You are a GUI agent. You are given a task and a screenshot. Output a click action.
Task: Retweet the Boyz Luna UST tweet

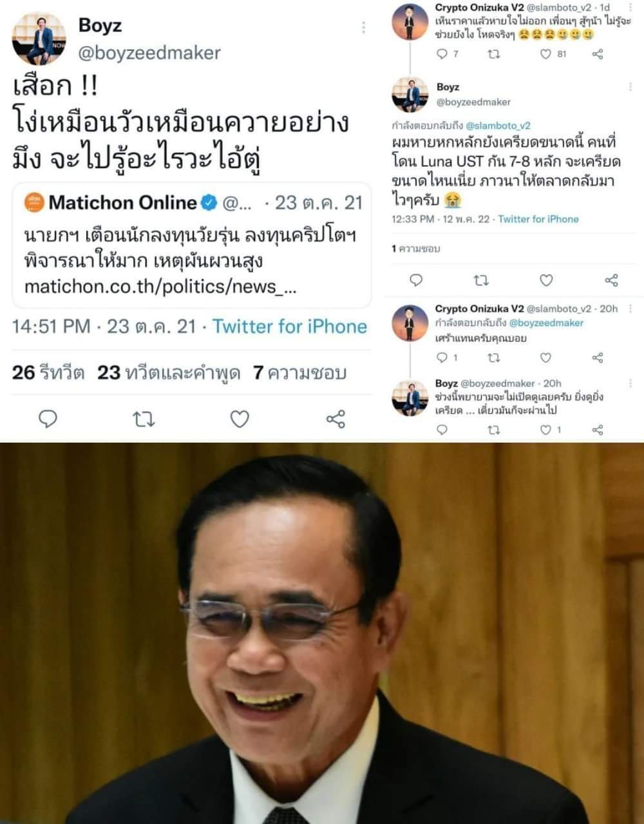pyautogui.click(x=481, y=280)
